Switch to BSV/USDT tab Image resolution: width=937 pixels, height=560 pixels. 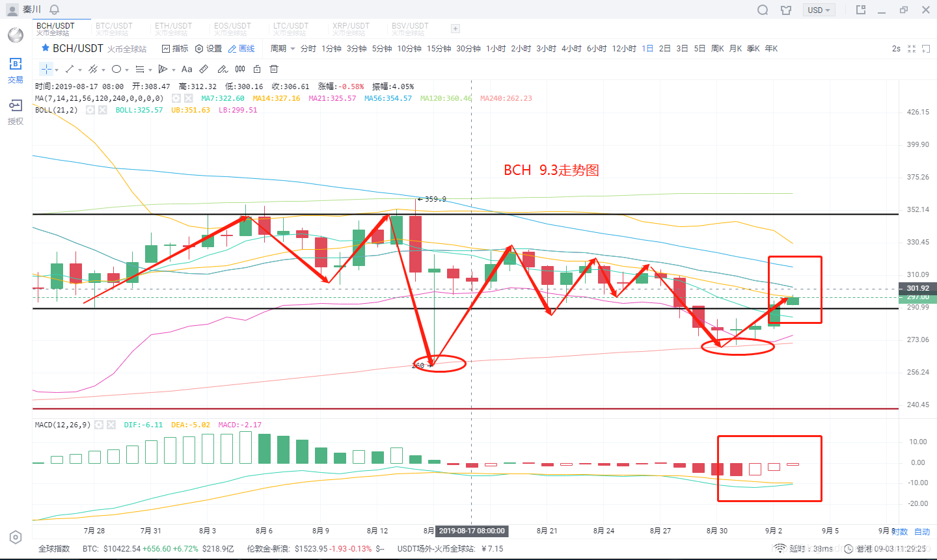click(410, 29)
